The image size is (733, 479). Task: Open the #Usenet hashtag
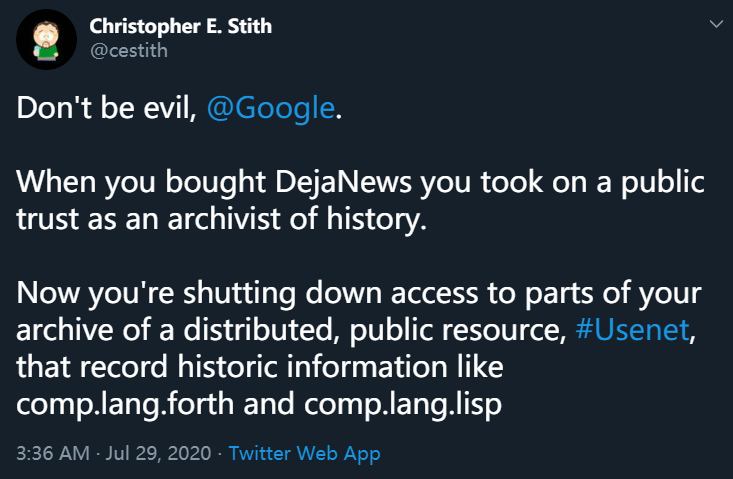point(632,332)
